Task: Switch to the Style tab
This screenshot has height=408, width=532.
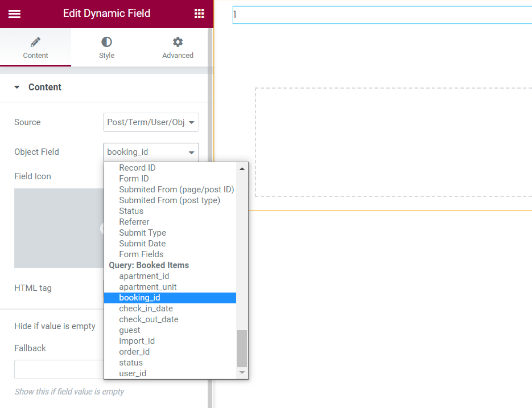Action: tap(107, 47)
